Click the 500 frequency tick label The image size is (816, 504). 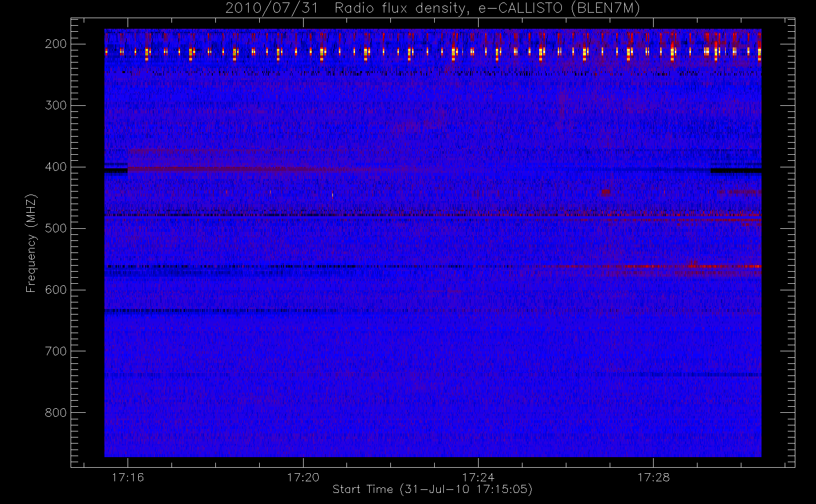[56, 228]
